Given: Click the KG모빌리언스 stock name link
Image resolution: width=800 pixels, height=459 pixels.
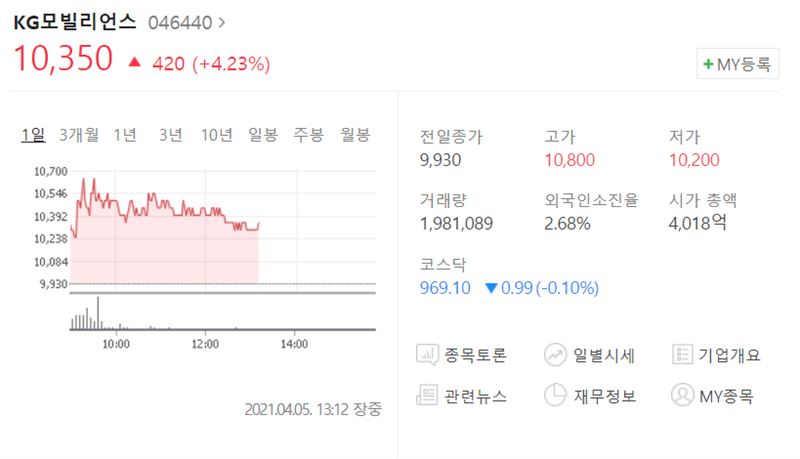Looking at the screenshot, I should pyautogui.click(x=74, y=22).
